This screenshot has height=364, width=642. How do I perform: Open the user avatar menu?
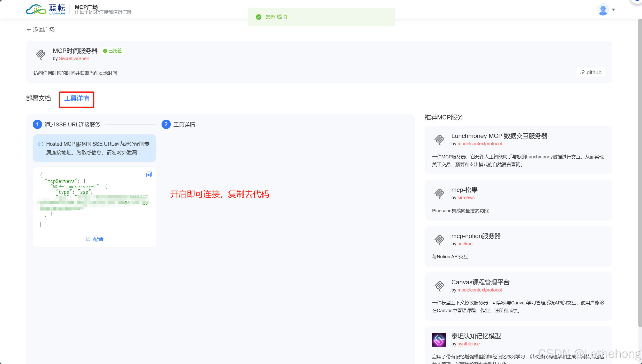click(x=603, y=10)
